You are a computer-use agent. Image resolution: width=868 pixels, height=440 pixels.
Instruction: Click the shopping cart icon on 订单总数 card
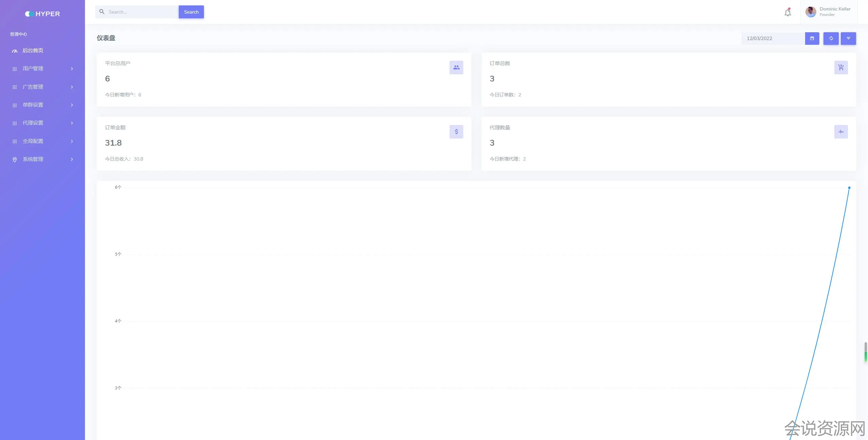[x=841, y=68]
